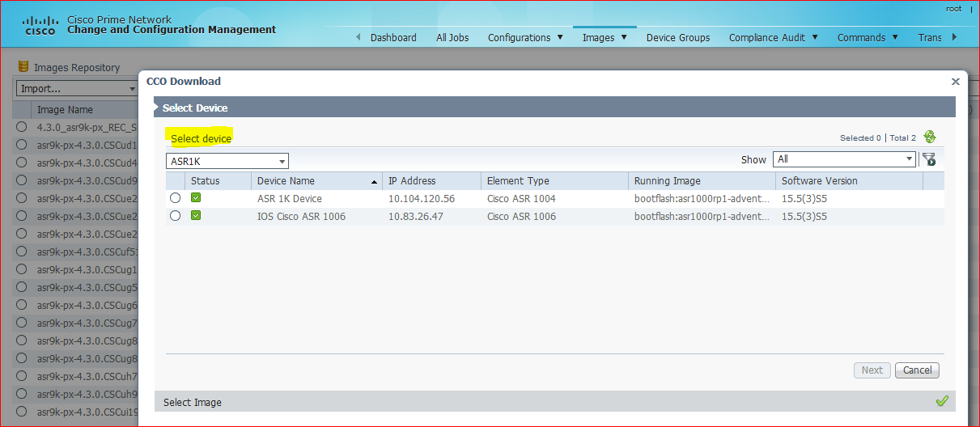The width and height of the screenshot is (980, 427).
Task: Close the CCO Download dialog
Action: [x=956, y=82]
